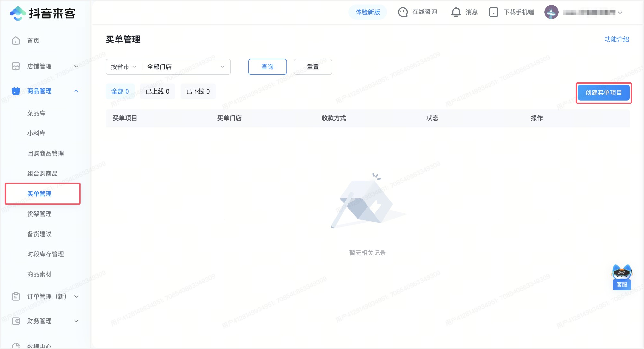644x349 pixels.
Task: Click the 财务管理 wallet icon
Action: click(x=16, y=321)
